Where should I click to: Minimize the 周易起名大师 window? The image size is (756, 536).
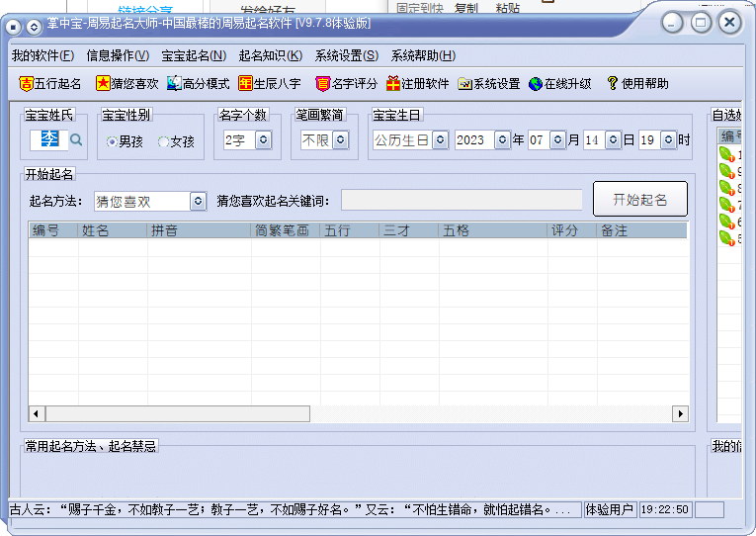click(x=672, y=23)
